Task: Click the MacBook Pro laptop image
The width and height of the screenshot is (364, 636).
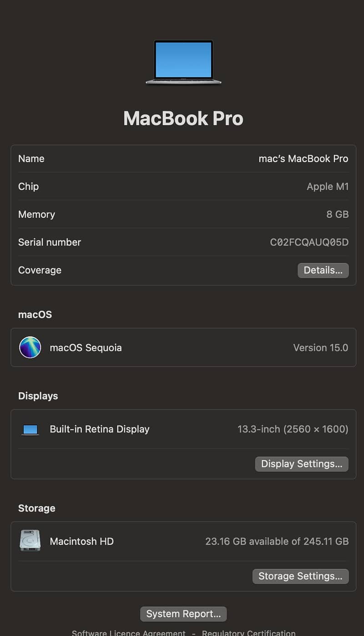Action: click(x=183, y=62)
